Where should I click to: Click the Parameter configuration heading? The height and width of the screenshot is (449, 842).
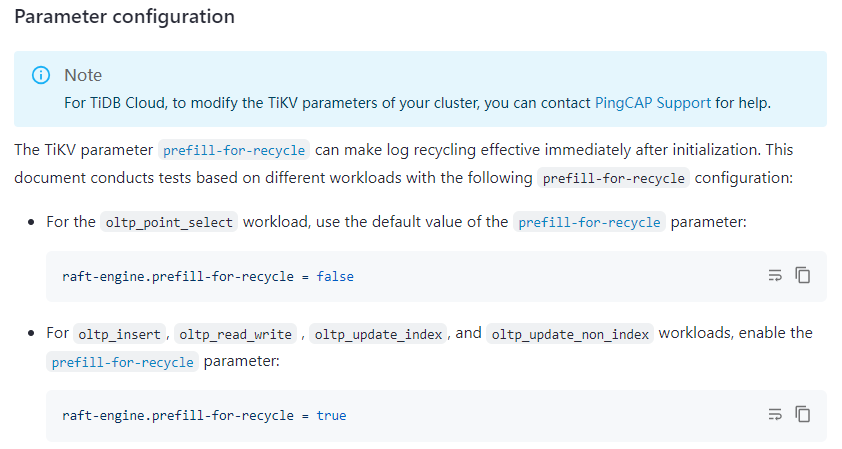pyautogui.click(x=125, y=17)
